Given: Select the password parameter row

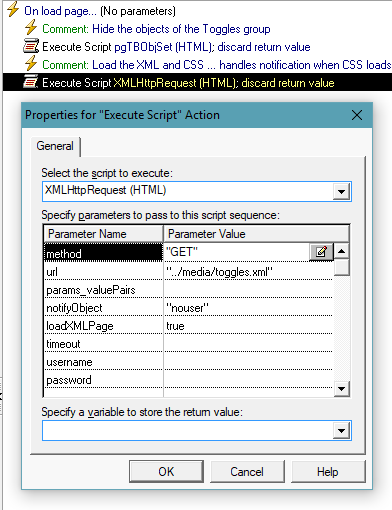Looking at the screenshot, I should (x=188, y=380).
